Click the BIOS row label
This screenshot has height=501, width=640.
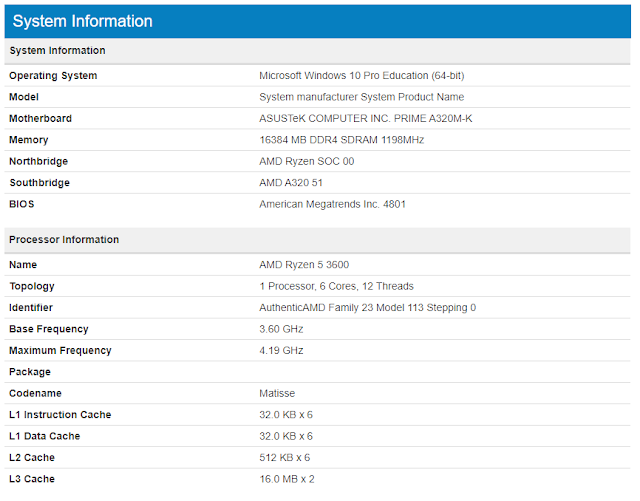point(22,204)
